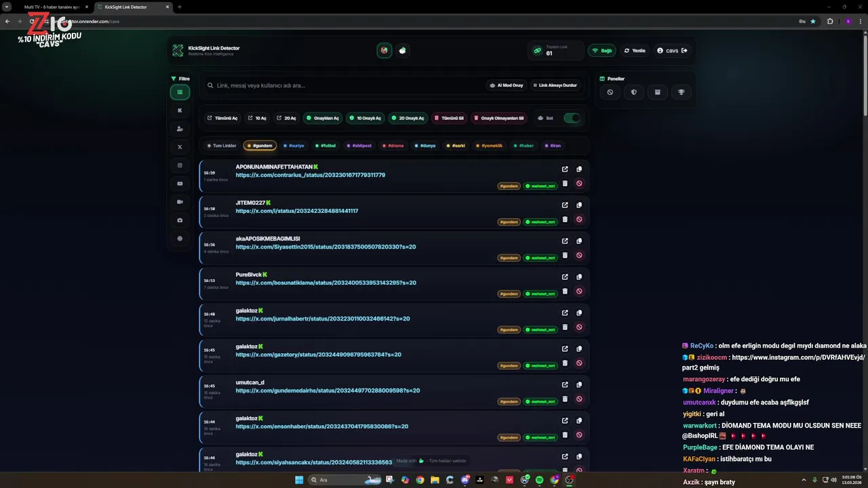This screenshot has width=868, height=488.
Task: Click the white mascot icon in header
Action: point(403,50)
